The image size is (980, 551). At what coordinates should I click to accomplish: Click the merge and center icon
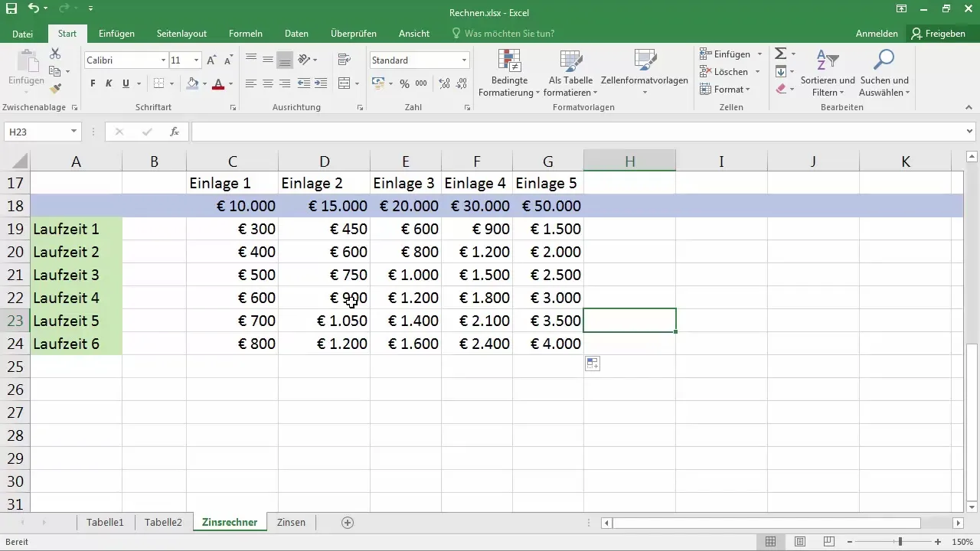click(x=344, y=83)
